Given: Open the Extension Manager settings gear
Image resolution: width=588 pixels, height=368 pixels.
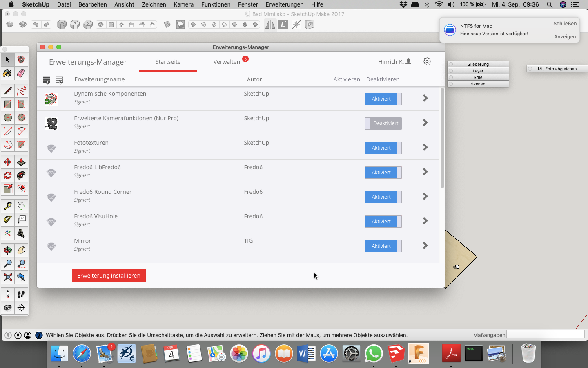Looking at the screenshot, I should (427, 61).
